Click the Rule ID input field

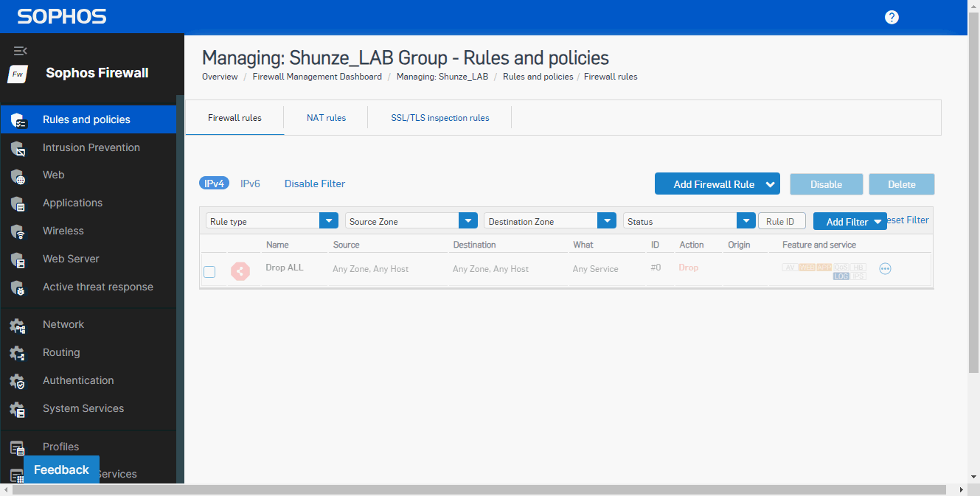click(781, 221)
